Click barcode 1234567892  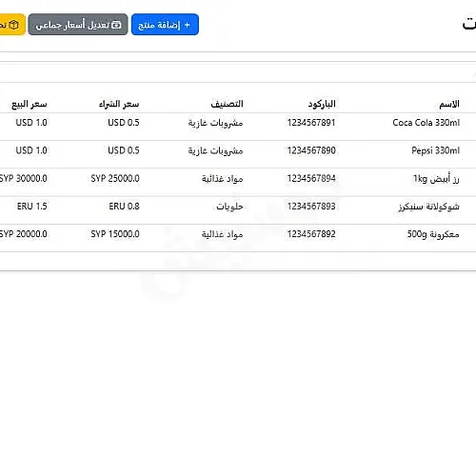coord(311,234)
